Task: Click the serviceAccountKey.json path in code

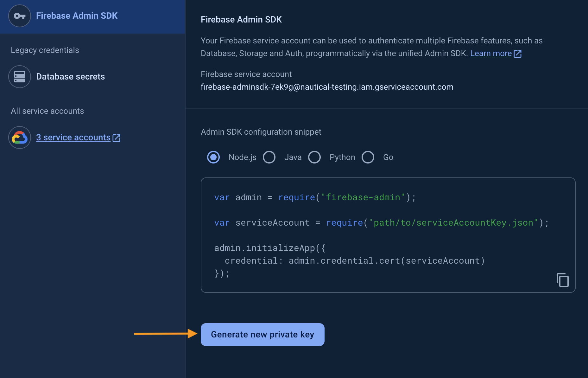Action: (453, 223)
